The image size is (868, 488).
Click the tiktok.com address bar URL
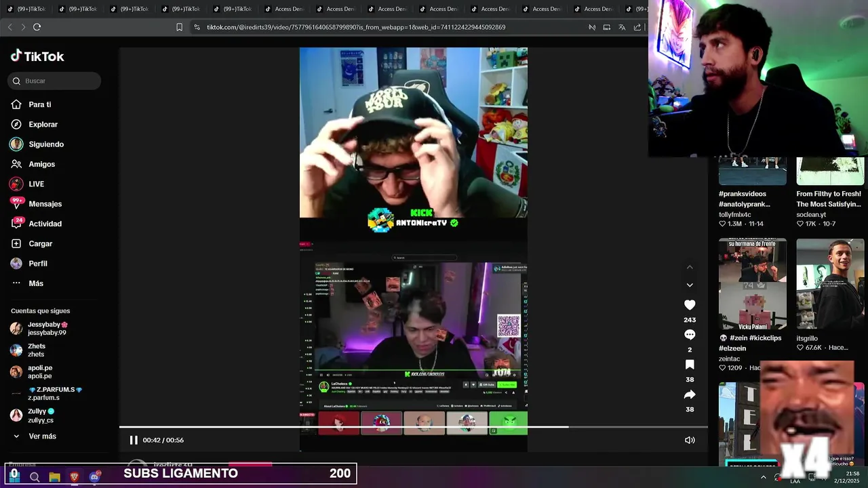(356, 27)
